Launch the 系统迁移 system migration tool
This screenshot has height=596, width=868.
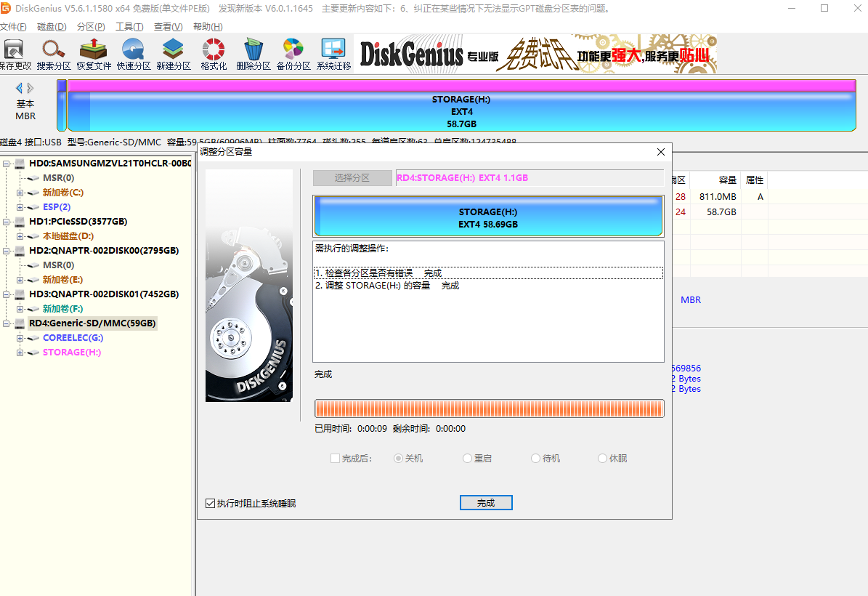click(333, 55)
